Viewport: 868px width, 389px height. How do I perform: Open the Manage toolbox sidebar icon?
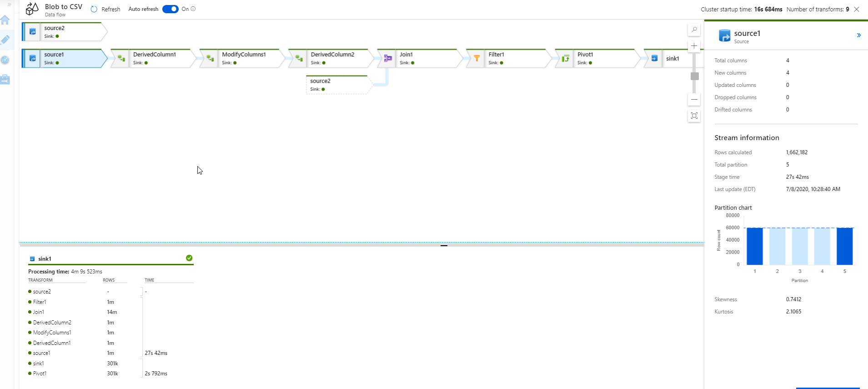pyautogui.click(x=5, y=80)
